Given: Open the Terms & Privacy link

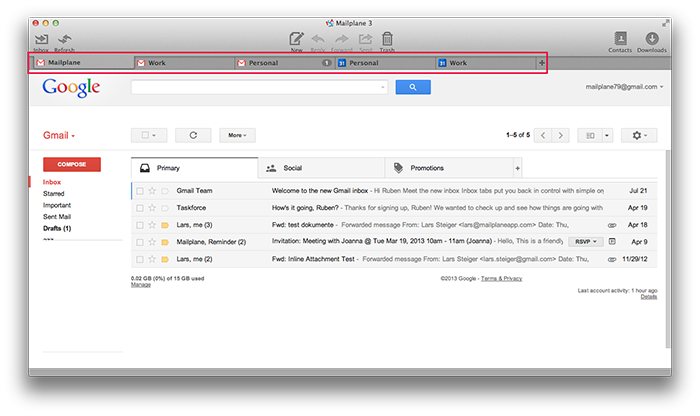Looking at the screenshot, I should (501, 279).
